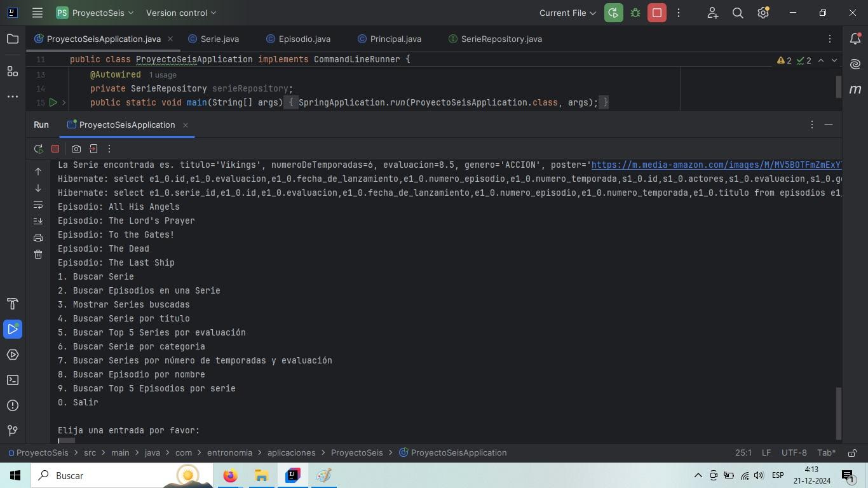The height and width of the screenshot is (488, 868).
Task: Print the console output
Action: [38, 238]
